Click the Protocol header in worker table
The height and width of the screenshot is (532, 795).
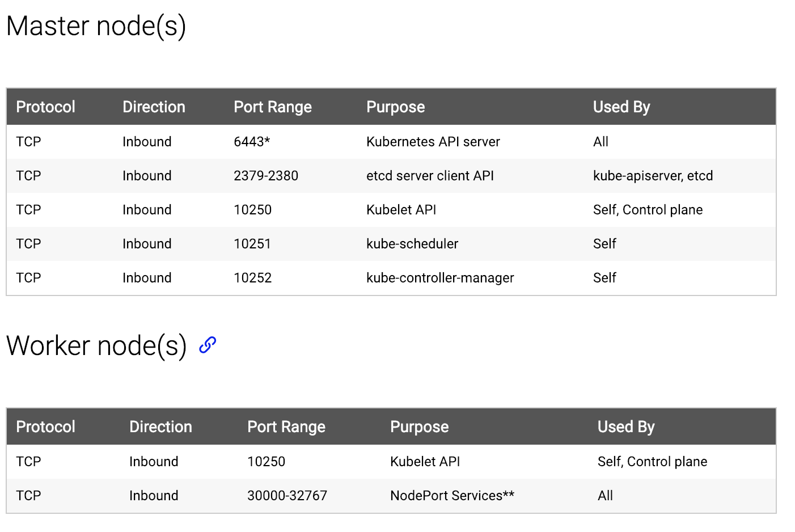(45, 427)
